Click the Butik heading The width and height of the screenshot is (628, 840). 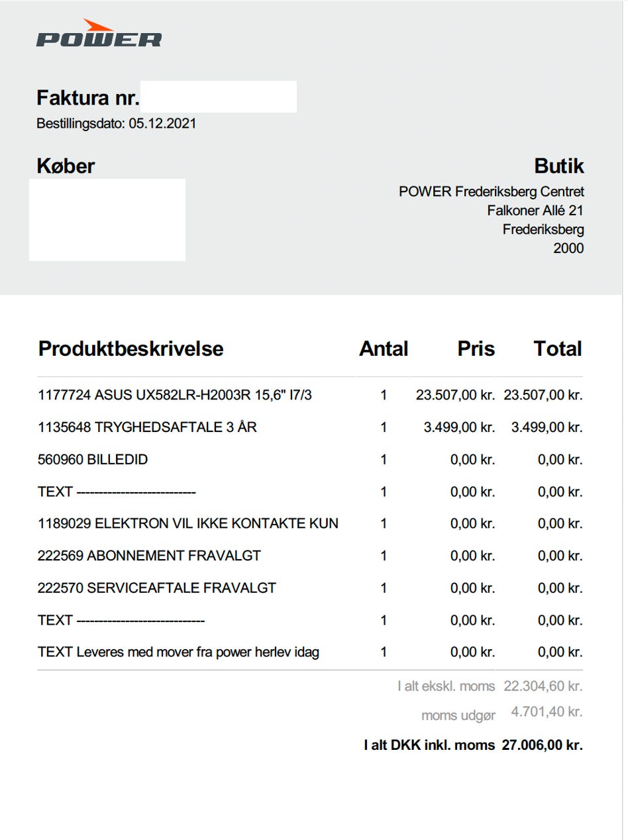click(x=559, y=166)
